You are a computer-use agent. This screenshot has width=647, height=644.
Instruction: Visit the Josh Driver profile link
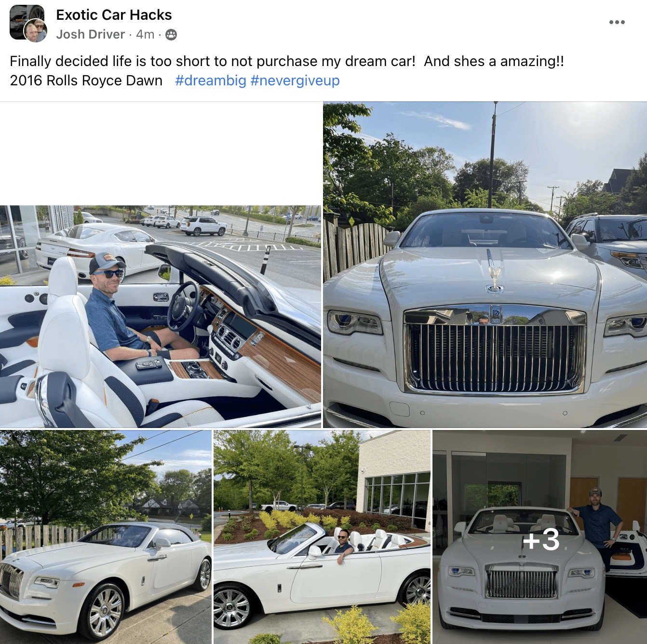(90, 35)
